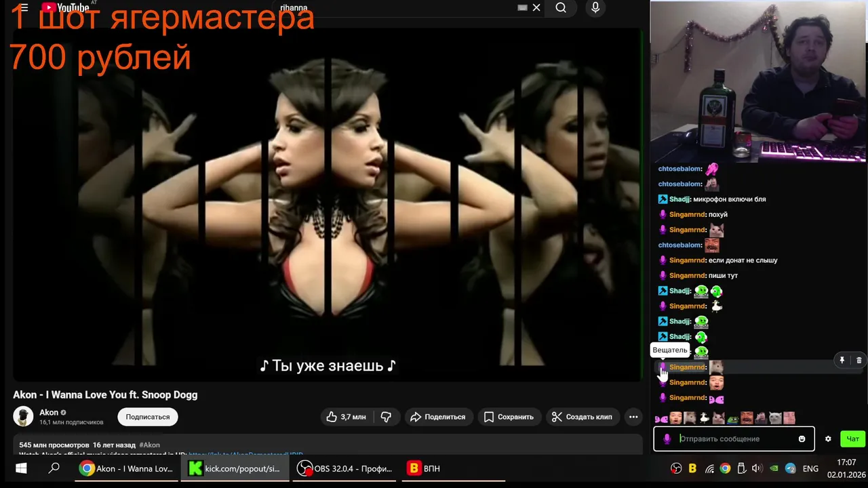The width and height of the screenshot is (868, 488).
Task: Open the emoji picker in chat input
Action: point(802,439)
